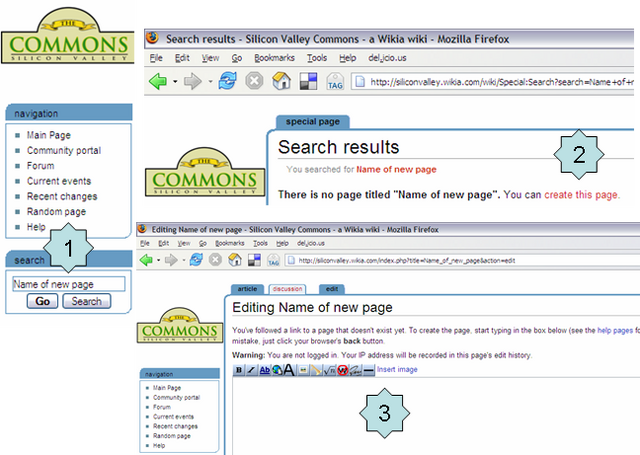Screen dimensions: 640x455
Task: Click Stop icon in Editing Firefox window
Action: [215, 260]
